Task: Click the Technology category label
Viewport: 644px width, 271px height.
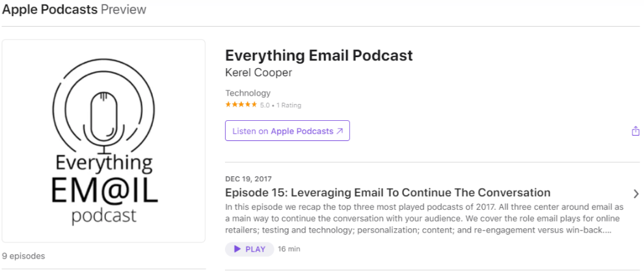Action: click(x=248, y=93)
